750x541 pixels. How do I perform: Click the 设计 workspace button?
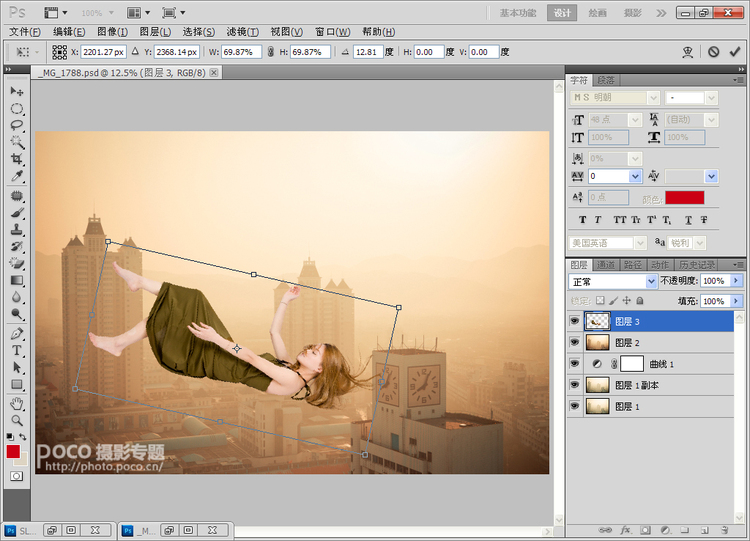coord(562,13)
